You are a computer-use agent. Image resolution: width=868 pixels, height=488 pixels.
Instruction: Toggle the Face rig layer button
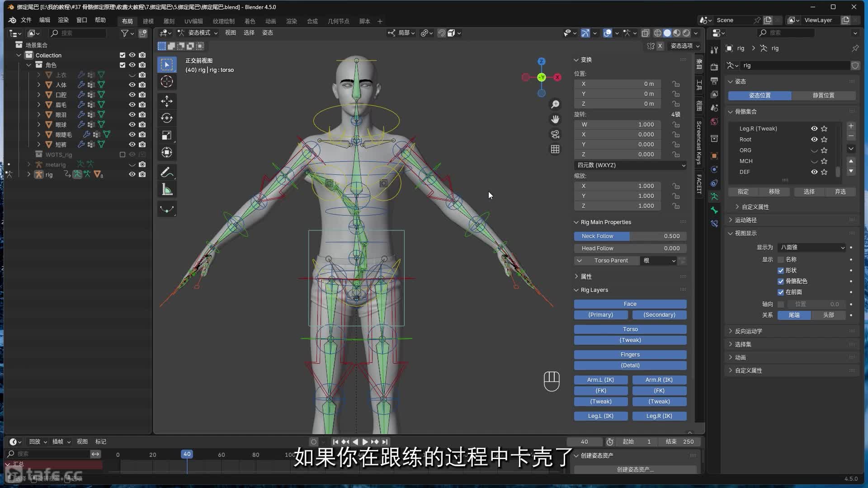click(630, 304)
